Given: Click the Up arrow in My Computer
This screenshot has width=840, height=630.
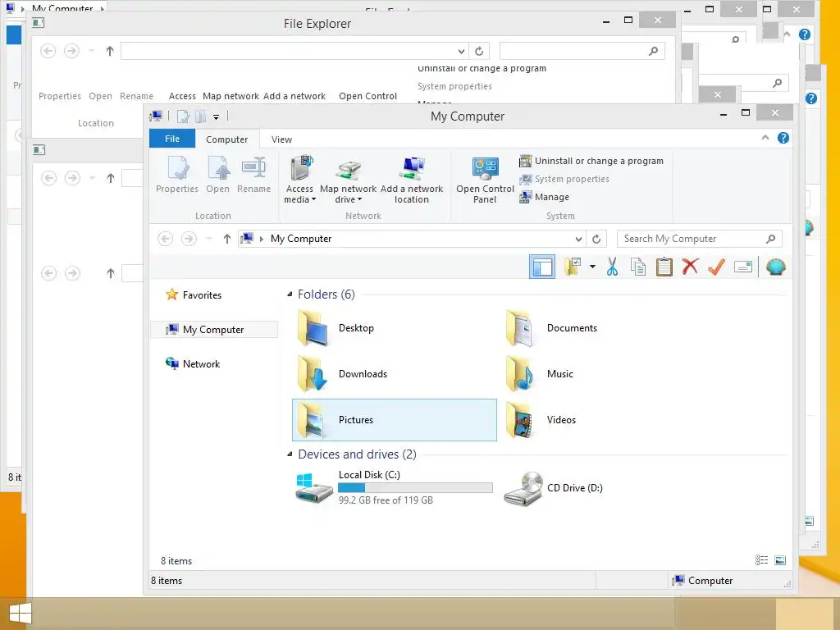Looking at the screenshot, I should click(x=227, y=239).
